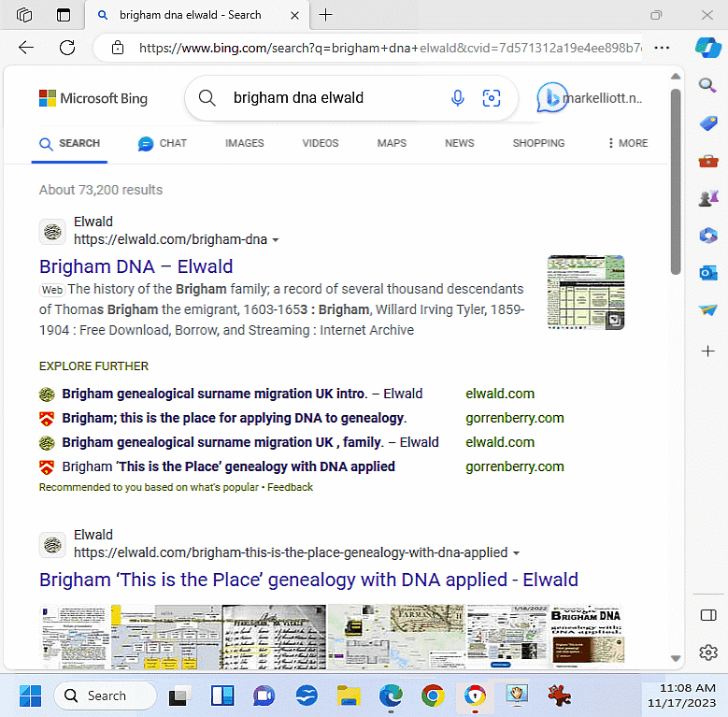This screenshot has width=728, height=717.
Task: Switch to the MAPS tab
Action: [x=392, y=143]
